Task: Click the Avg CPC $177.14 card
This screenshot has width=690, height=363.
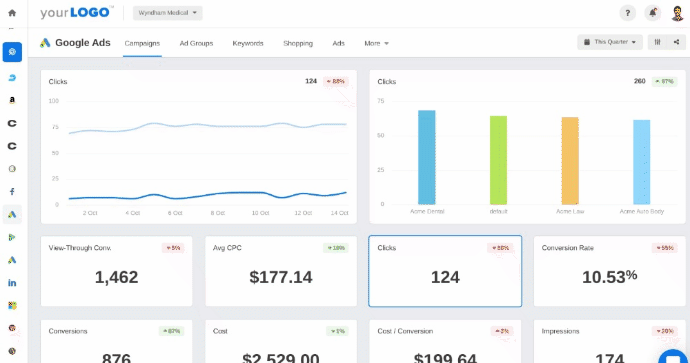Action: 281,271
